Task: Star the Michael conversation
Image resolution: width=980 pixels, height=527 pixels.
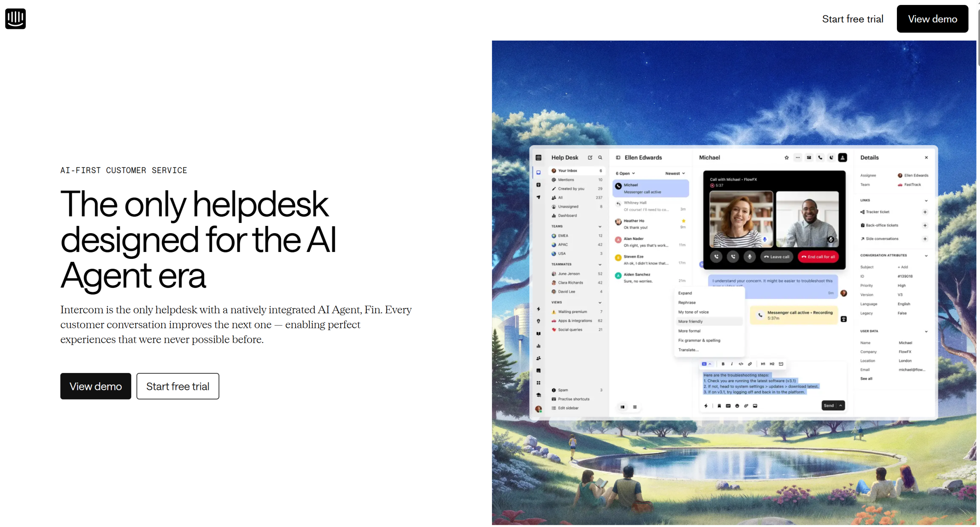Action: (787, 157)
